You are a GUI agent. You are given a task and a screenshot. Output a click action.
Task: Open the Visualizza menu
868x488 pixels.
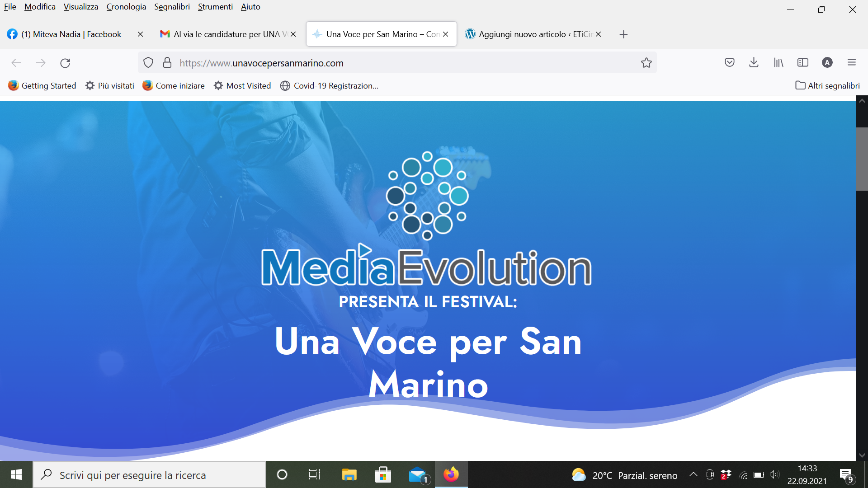(x=81, y=7)
